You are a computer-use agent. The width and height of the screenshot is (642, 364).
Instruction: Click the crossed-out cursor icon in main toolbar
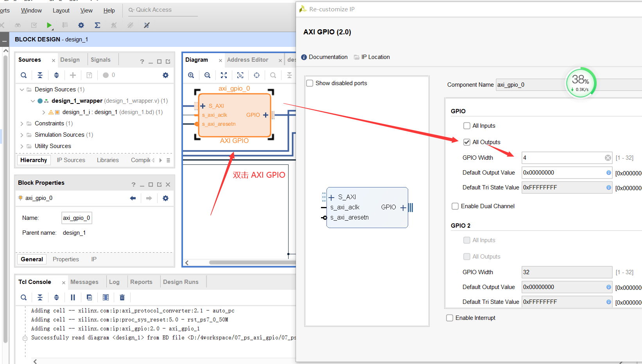(147, 25)
